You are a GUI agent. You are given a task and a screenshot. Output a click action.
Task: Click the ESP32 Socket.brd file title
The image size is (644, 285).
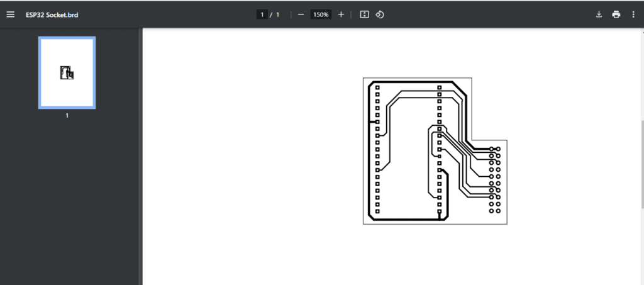[52, 14]
